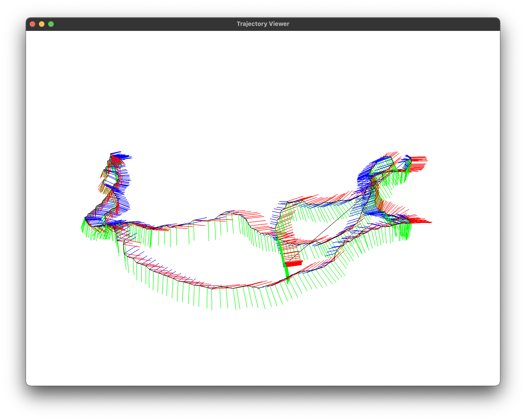Viewport: 526px width, 420px height.
Task: Maximize the Trajectory Viewer window
Action: point(51,24)
